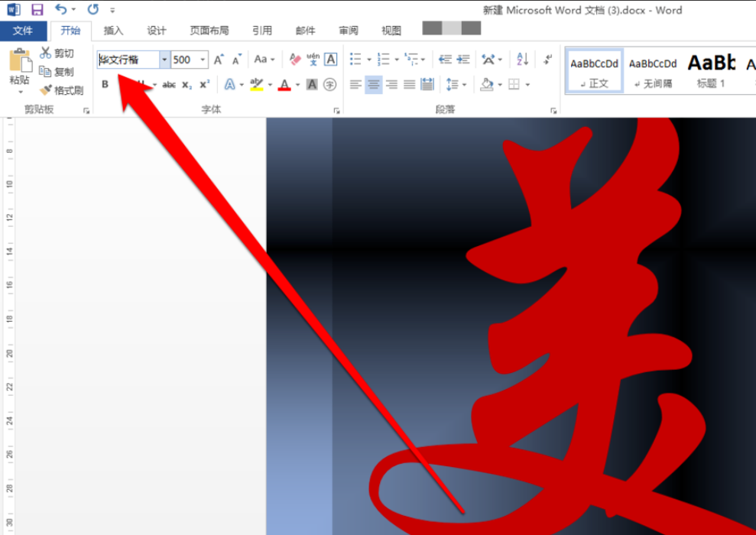Screen dimensions: 756x535
Task: Select the 无间隔 style
Action: tap(653, 70)
